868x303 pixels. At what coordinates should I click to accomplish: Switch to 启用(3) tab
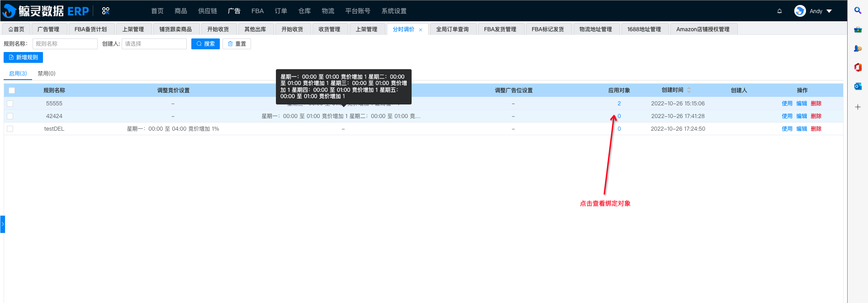[18, 73]
